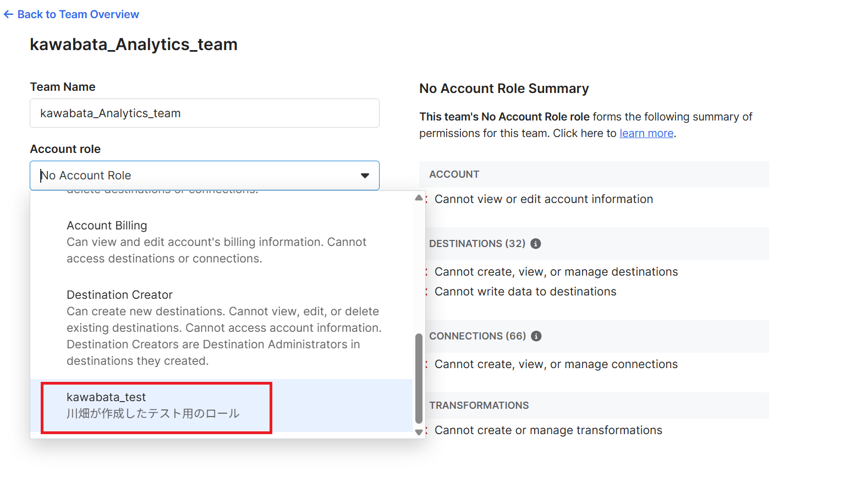
Task: Click the ACCOUNT section header
Action: 454,174
